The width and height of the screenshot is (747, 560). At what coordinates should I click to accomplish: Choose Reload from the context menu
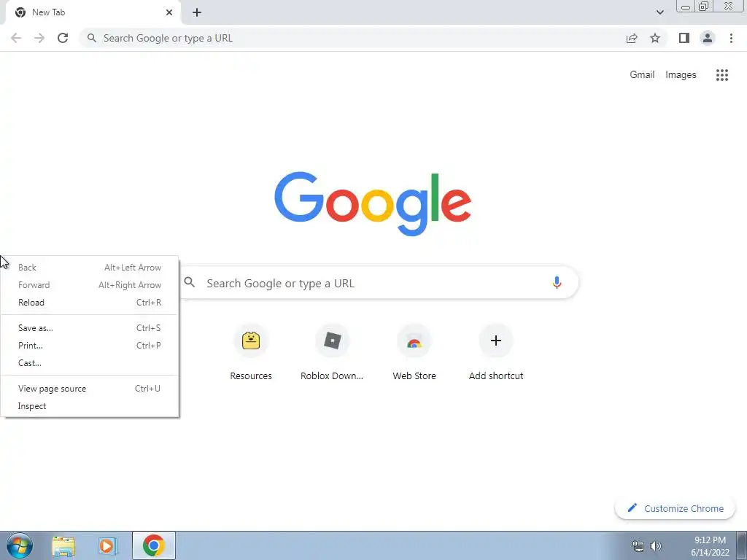click(90, 303)
